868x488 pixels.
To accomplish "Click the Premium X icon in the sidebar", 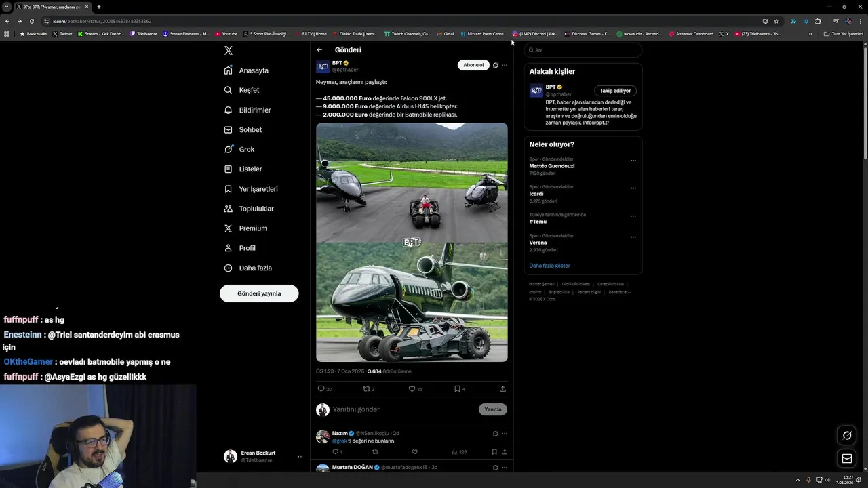I will (229, 228).
